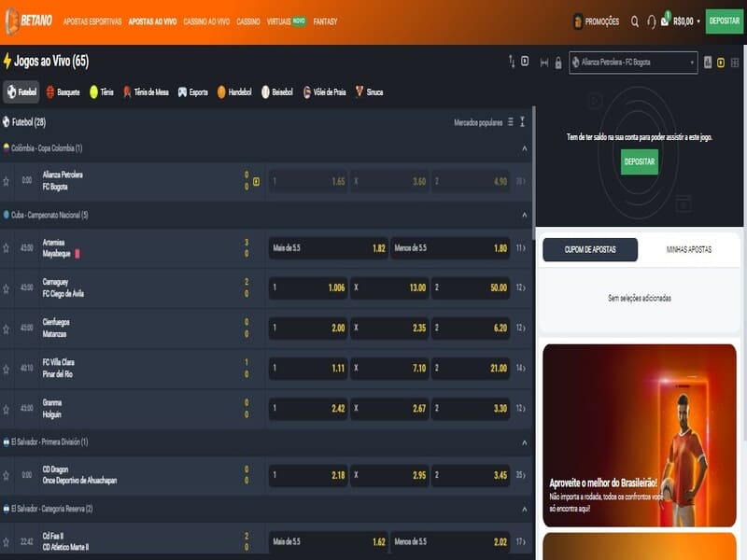Screen dimensions: 747x560
Task: Select the statistics view icon
Action: [708, 63]
